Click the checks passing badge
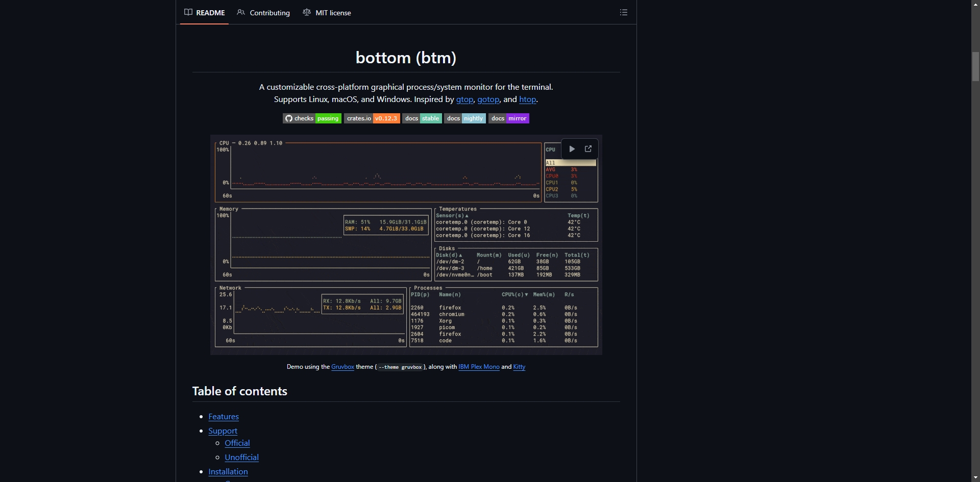The image size is (980, 482). (x=312, y=118)
